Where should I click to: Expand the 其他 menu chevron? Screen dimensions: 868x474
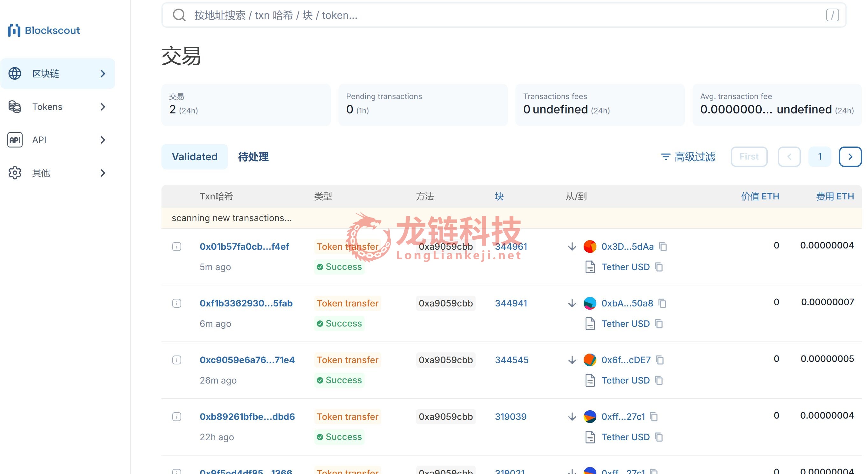coord(103,173)
